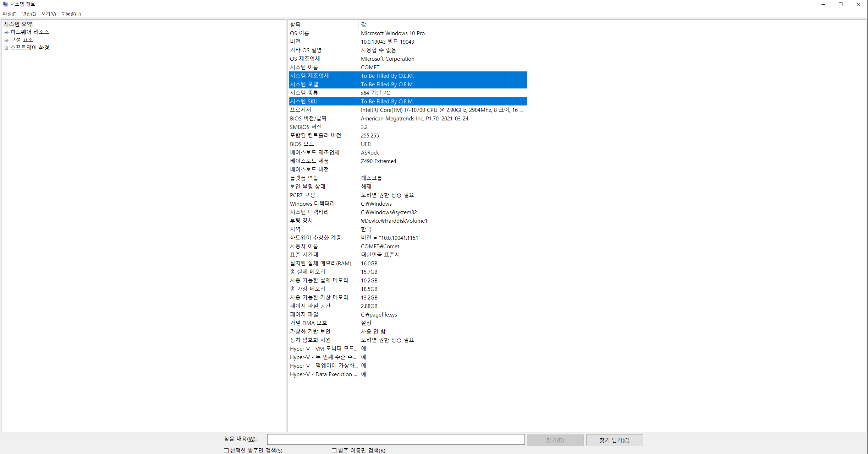Select the 가상화 기반 보안 row
The width and height of the screenshot is (868, 454).
coord(408,331)
